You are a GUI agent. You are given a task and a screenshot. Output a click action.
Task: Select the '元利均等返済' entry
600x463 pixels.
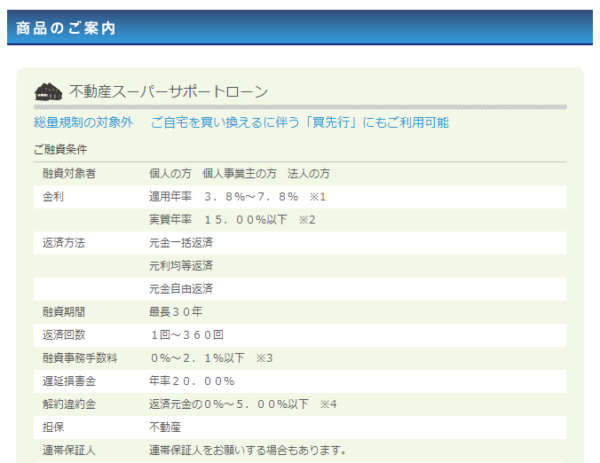coord(181,266)
